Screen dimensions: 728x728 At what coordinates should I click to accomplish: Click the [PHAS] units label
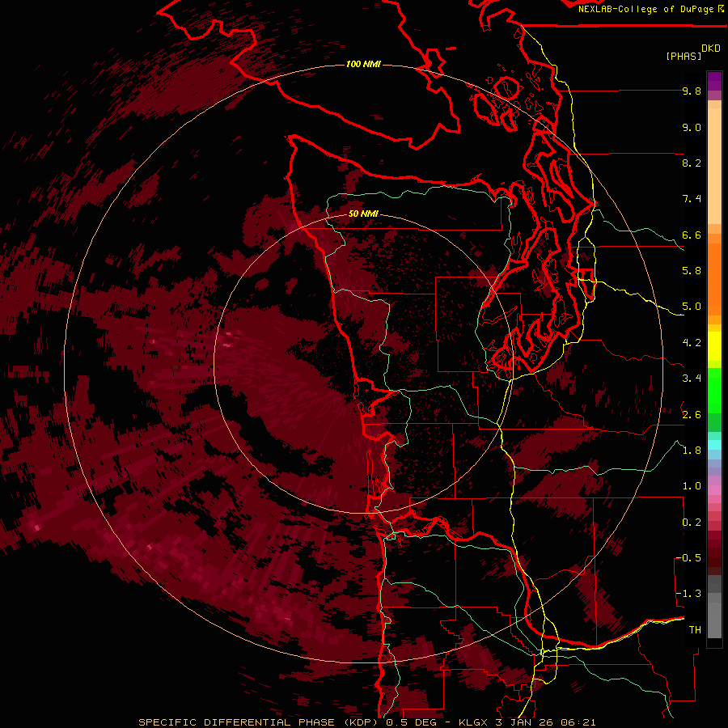(684, 56)
